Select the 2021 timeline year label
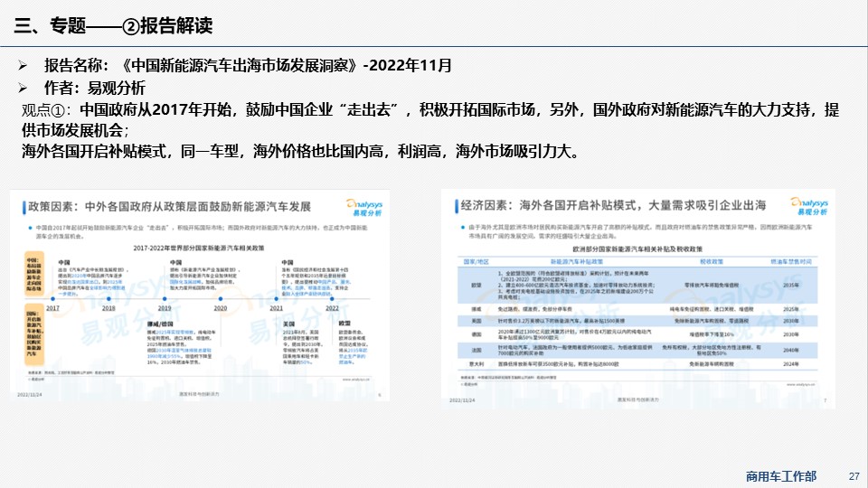868x488 pixels. 277,308
